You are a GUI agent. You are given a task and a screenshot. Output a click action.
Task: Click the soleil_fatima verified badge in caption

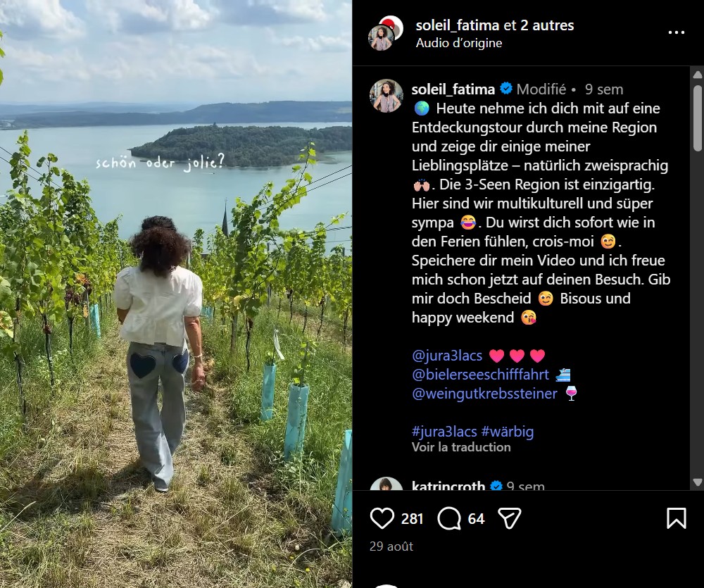[x=506, y=89]
